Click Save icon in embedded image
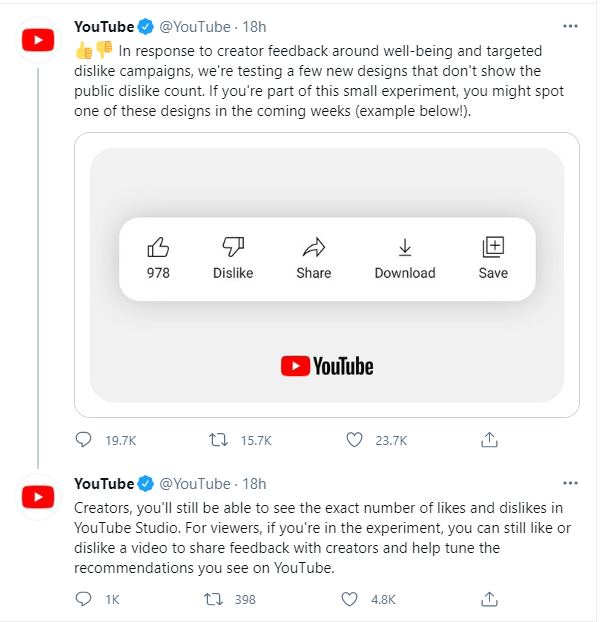The image size is (600, 622). point(493,247)
